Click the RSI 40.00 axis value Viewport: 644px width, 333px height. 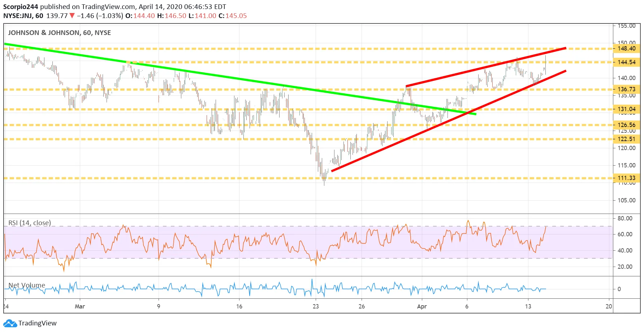click(x=625, y=250)
